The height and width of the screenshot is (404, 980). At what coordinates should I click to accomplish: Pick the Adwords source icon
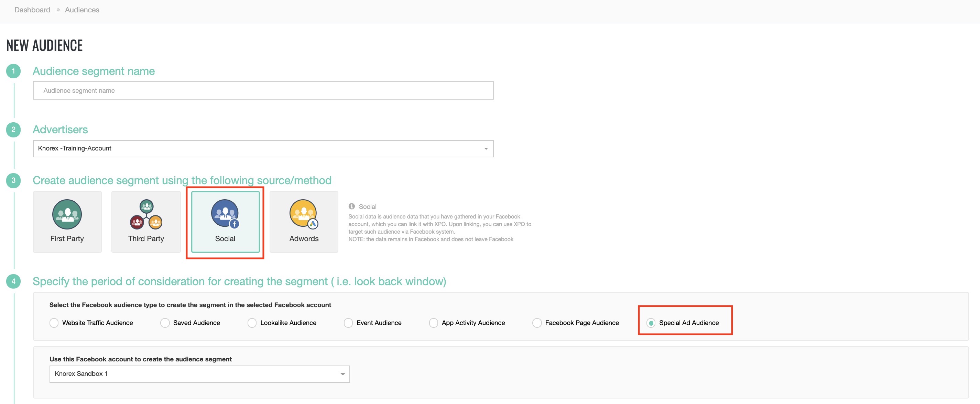pyautogui.click(x=304, y=214)
